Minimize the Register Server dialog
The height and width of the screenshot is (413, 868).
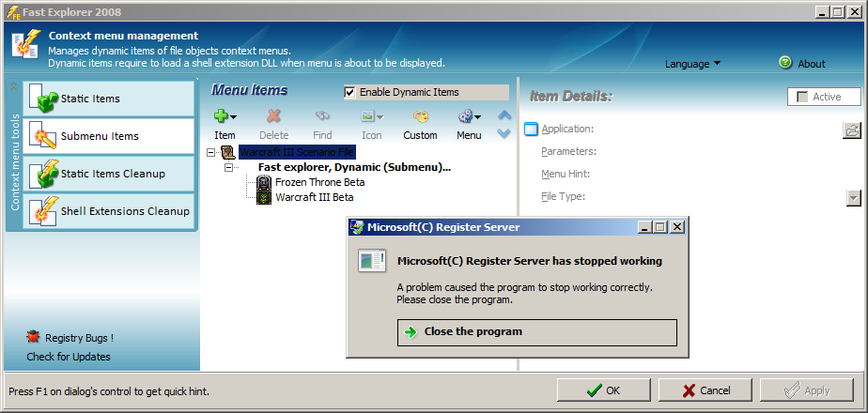[645, 226]
